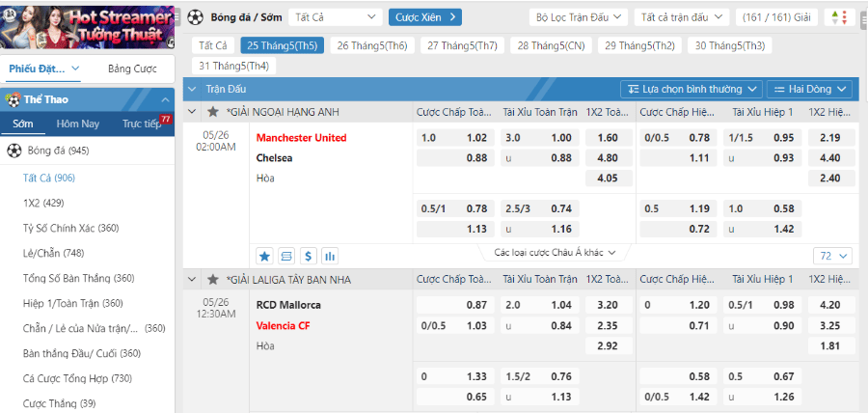868x413 pixels.
Task: Star the Giải Laliga Tây Ban Nha league
Action: pyautogui.click(x=213, y=279)
